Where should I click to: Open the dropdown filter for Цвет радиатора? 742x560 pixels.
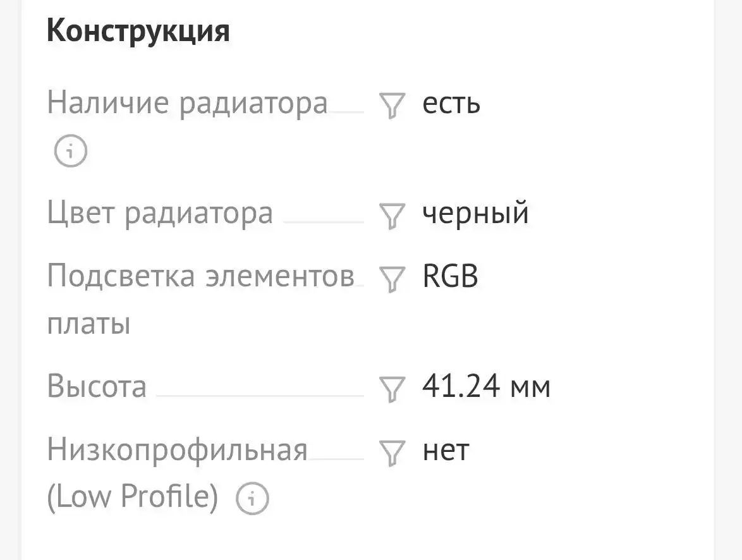[x=391, y=215]
